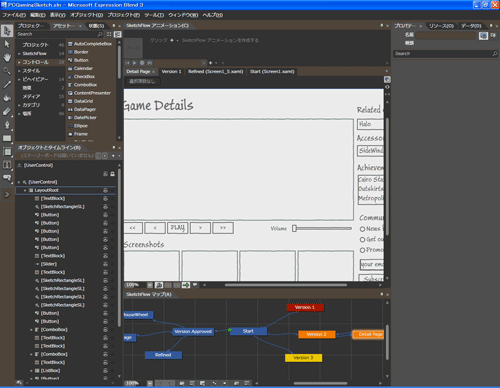Toggle visibility eye of first [ComboBox] row

pos(105,330)
